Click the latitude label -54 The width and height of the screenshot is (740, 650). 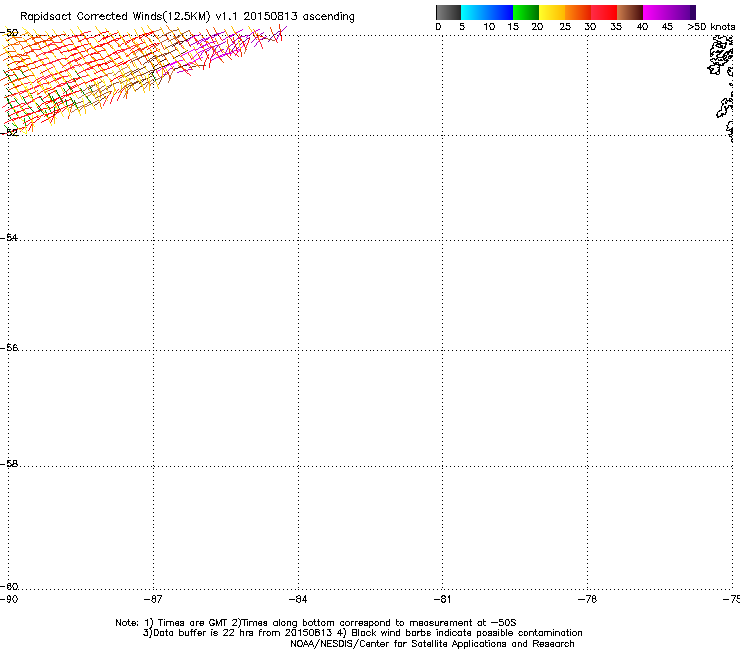9,237
